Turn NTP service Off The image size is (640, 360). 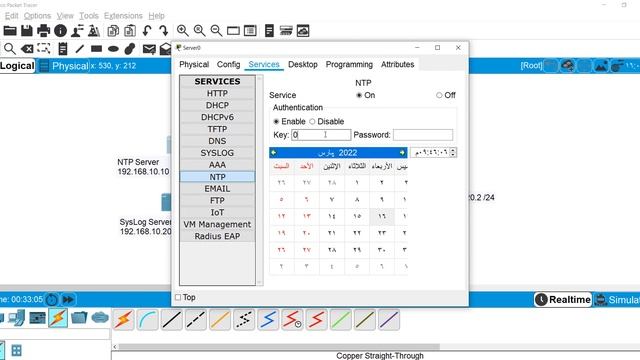[439, 95]
